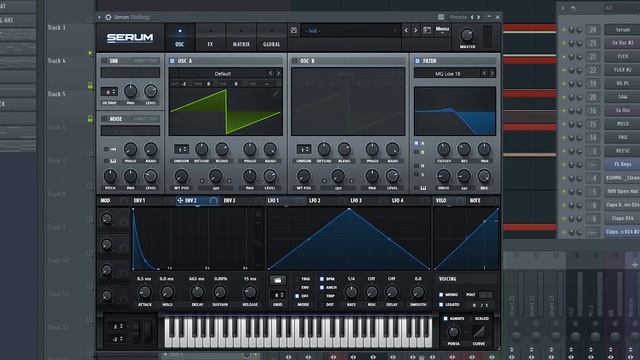This screenshot has height=360, width=640.
Task: Enable the OSC B power switch
Action: [x=294, y=61]
